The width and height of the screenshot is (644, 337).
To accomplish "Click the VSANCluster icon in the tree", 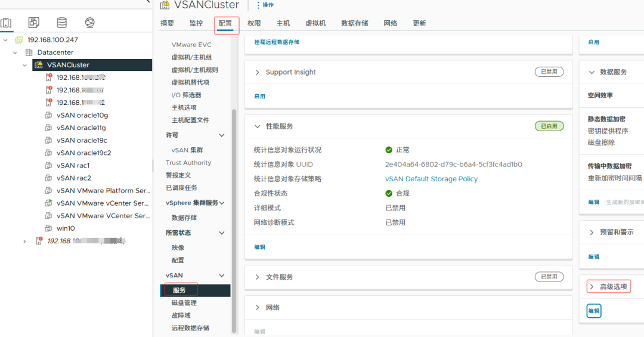I will click(x=39, y=65).
